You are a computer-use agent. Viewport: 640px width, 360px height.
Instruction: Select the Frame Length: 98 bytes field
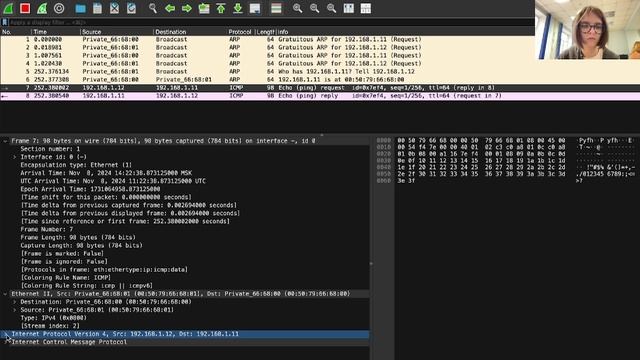pyautogui.click(x=78, y=238)
